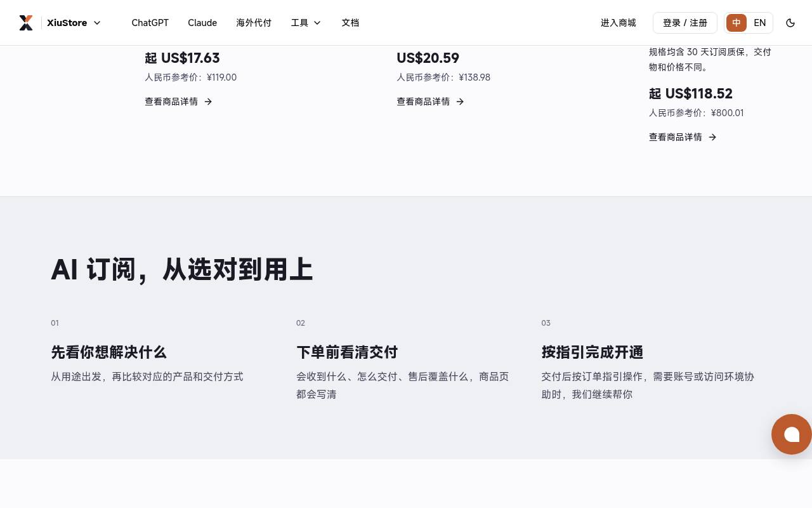Click the XiuStore X logo icon

click(x=26, y=23)
